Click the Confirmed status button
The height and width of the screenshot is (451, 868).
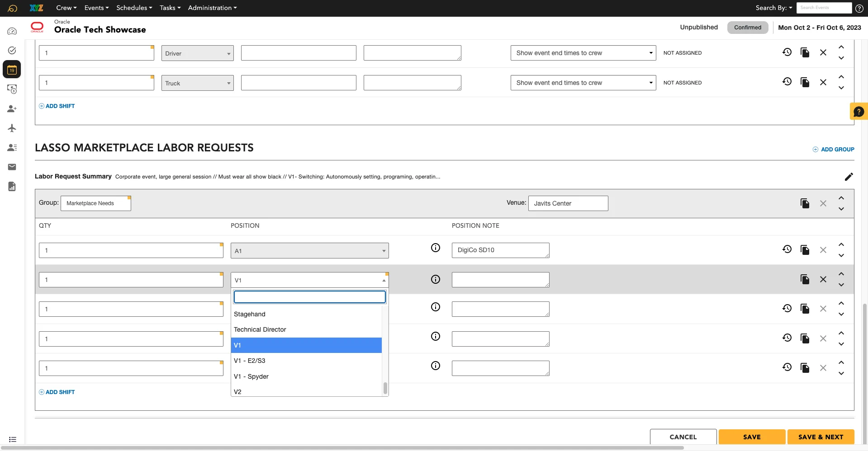tap(748, 28)
